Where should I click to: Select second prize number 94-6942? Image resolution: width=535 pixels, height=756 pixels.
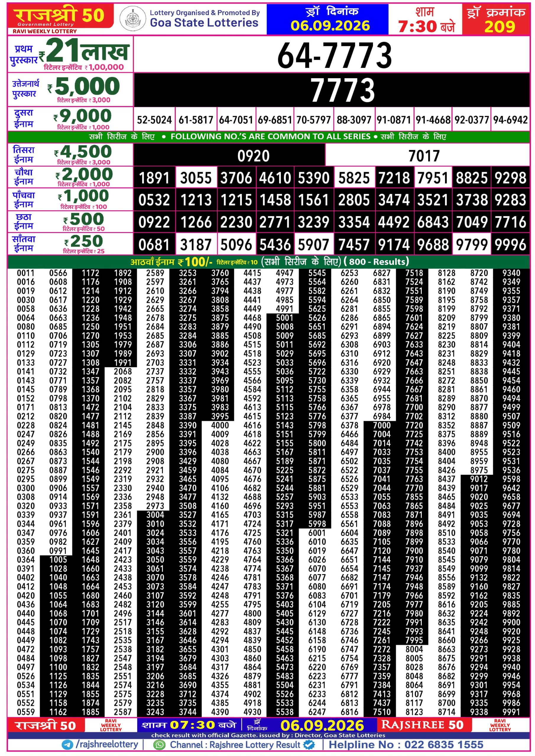(x=510, y=120)
